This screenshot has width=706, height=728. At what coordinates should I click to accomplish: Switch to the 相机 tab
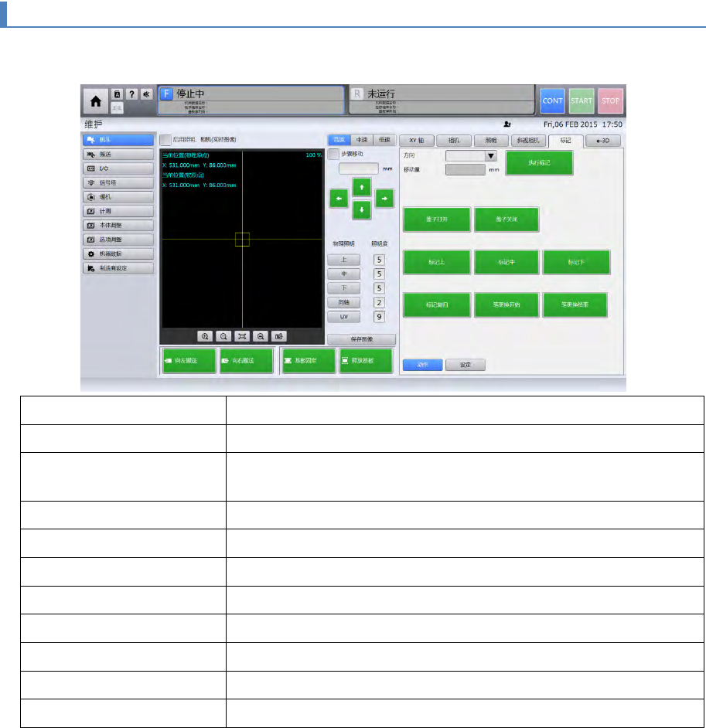coord(454,140)
